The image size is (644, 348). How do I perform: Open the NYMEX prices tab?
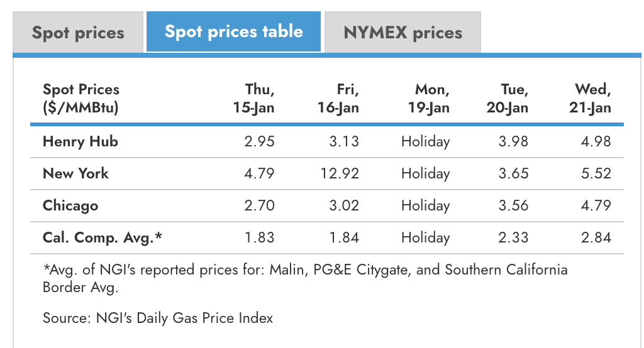pos(402,33)
